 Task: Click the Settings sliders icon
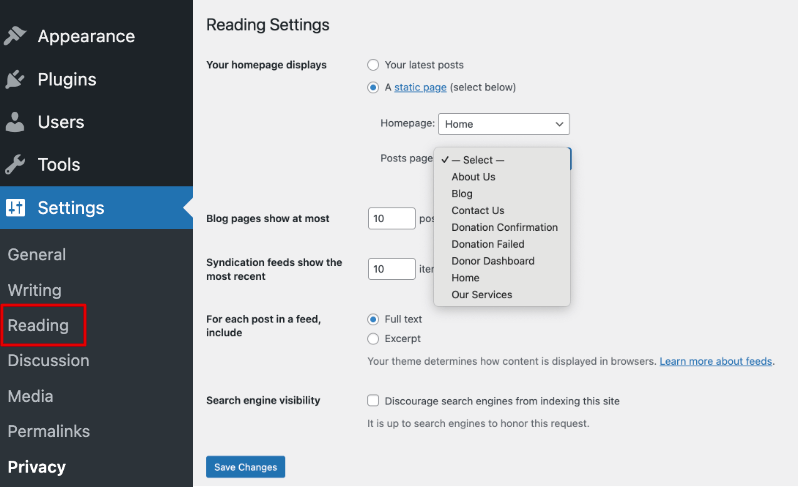[15, 208]
